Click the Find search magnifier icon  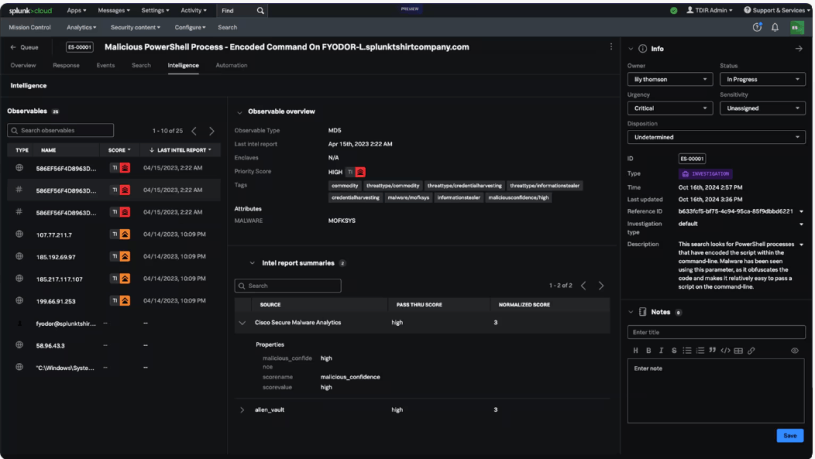[x=260, y=10]
